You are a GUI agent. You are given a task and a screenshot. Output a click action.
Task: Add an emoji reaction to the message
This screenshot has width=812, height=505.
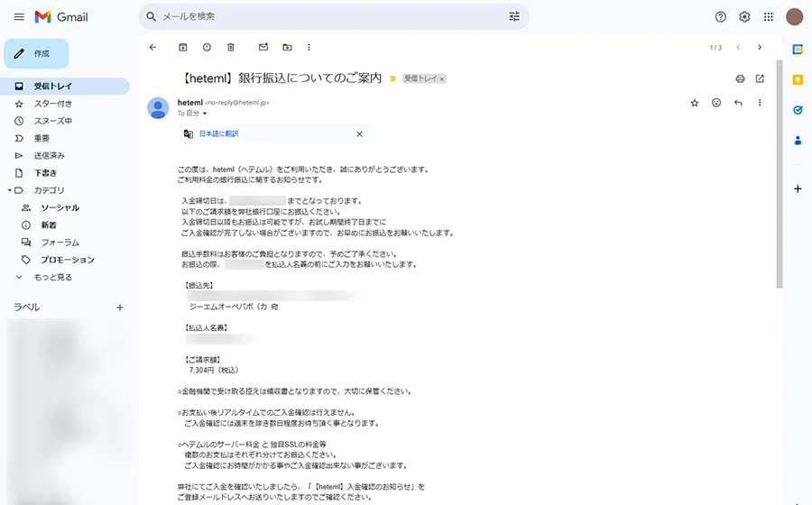coord(716,103)
